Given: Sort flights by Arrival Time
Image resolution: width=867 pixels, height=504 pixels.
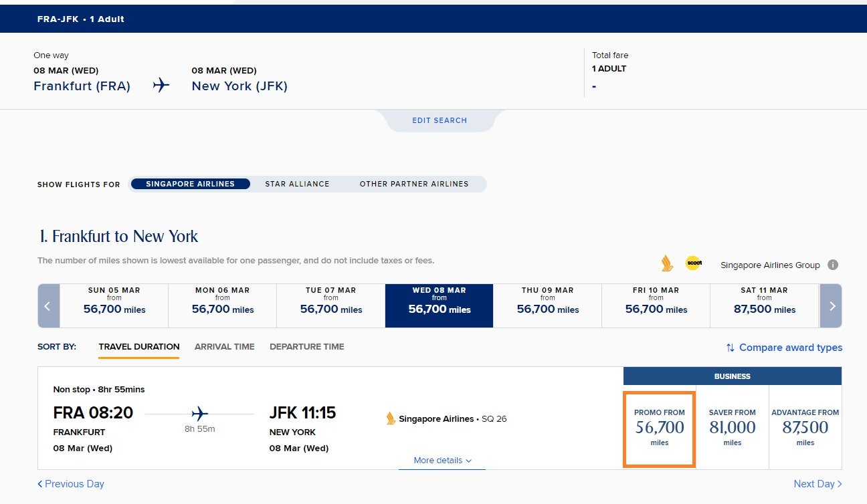Looking at the screenshot, I should pos(225,347).
